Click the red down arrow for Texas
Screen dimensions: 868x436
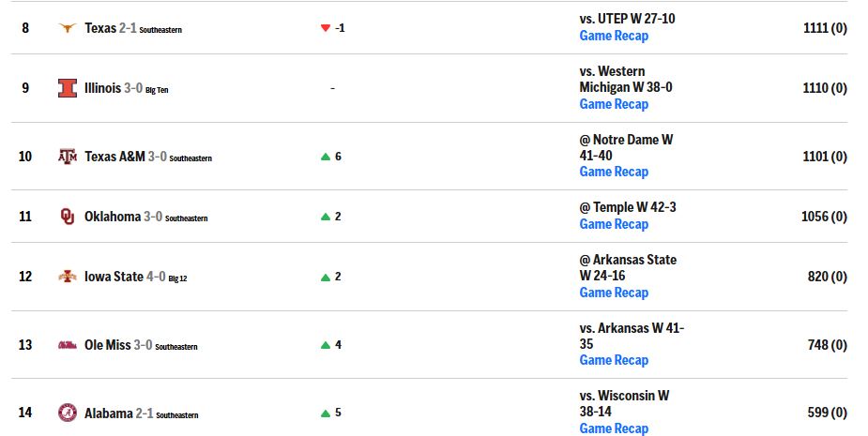tap(326, 28)
